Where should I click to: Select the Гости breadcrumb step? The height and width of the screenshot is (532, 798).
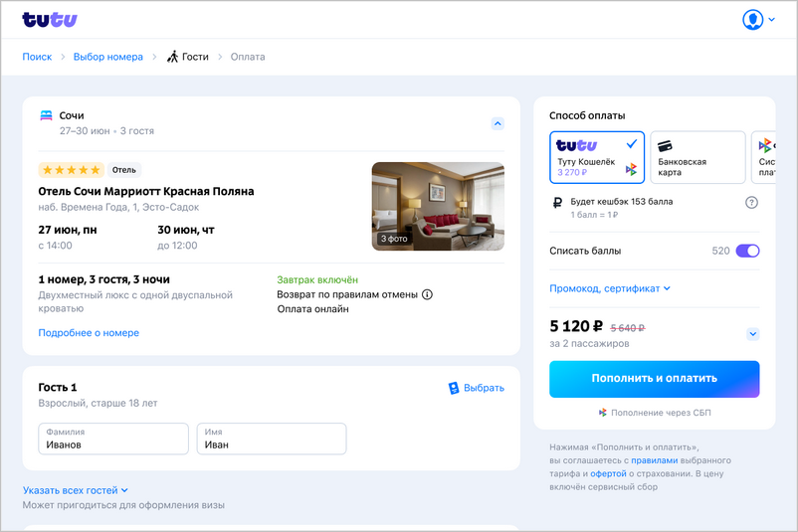[195, 57]
